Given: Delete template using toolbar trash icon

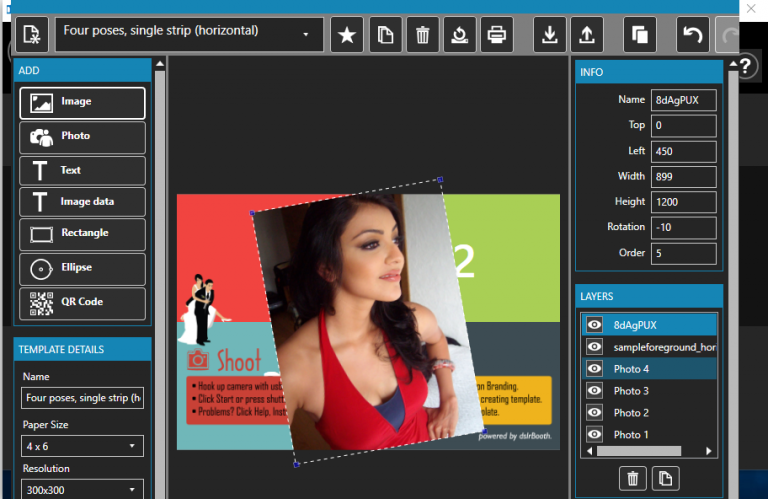Looking at the screenshot, I should tap(422, 34).
